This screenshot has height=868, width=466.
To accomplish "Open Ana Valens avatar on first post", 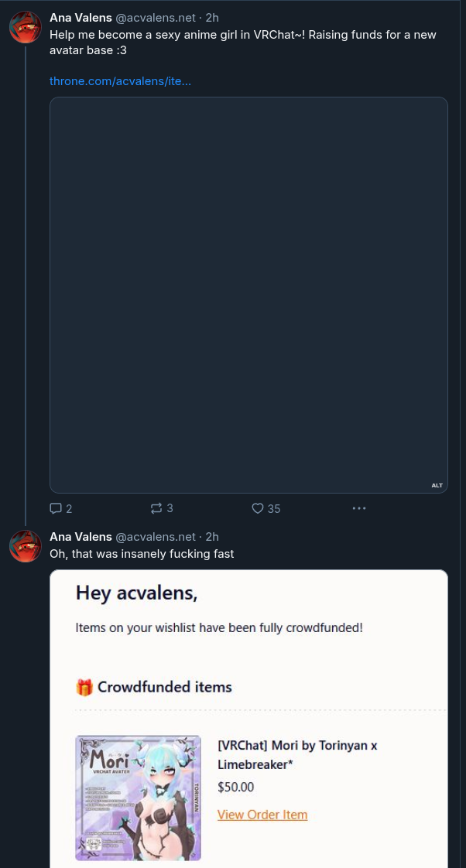I will coord(26,27).
